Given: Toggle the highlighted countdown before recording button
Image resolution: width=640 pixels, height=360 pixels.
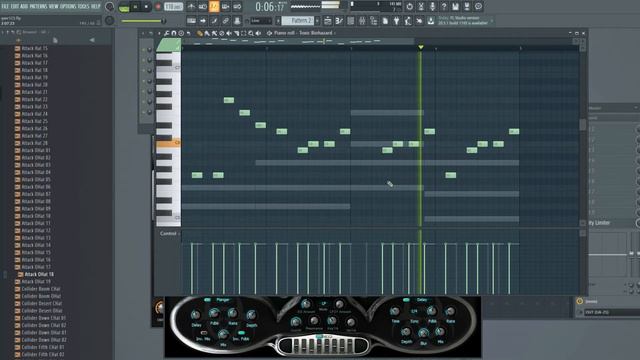Looking at the screenshot, I should [x=214, y=7].
